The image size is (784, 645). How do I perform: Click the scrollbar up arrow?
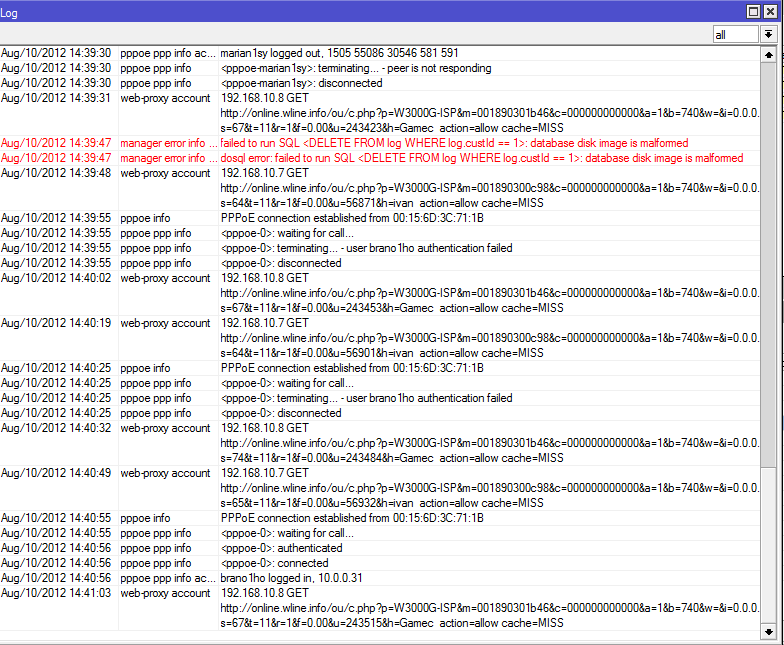[768, 55]
